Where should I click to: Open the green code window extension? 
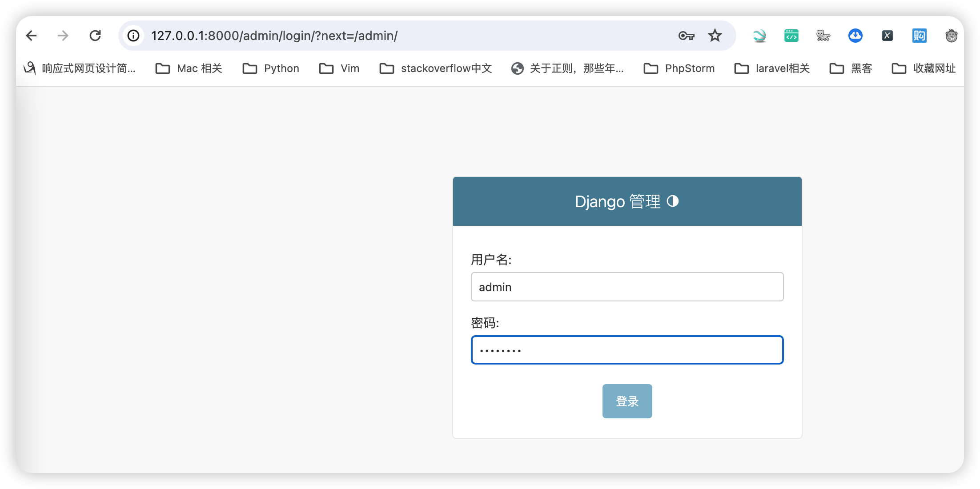791,36
